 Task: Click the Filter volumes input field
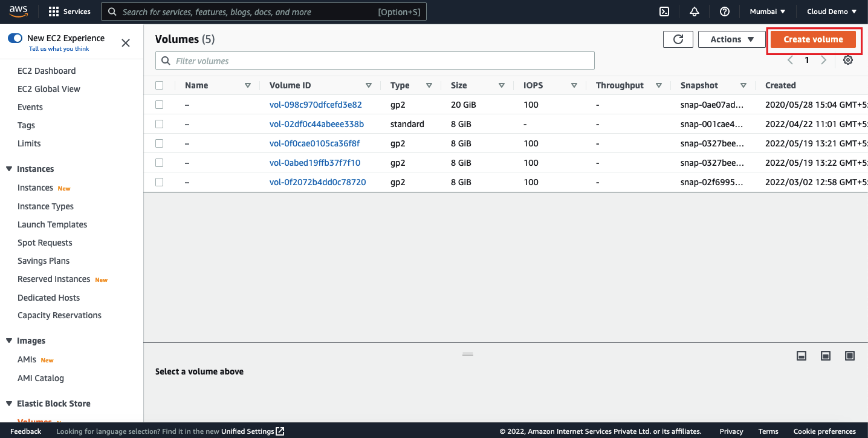(375, 60)
